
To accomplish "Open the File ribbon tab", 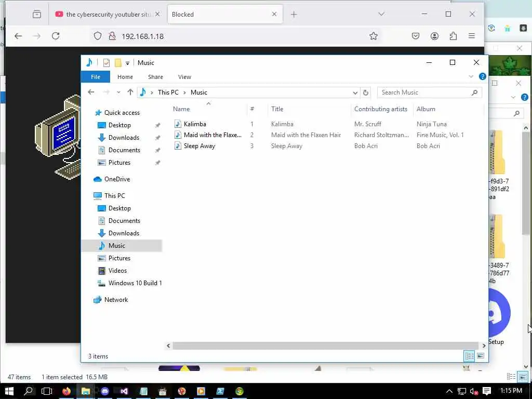I will [96, 77].
